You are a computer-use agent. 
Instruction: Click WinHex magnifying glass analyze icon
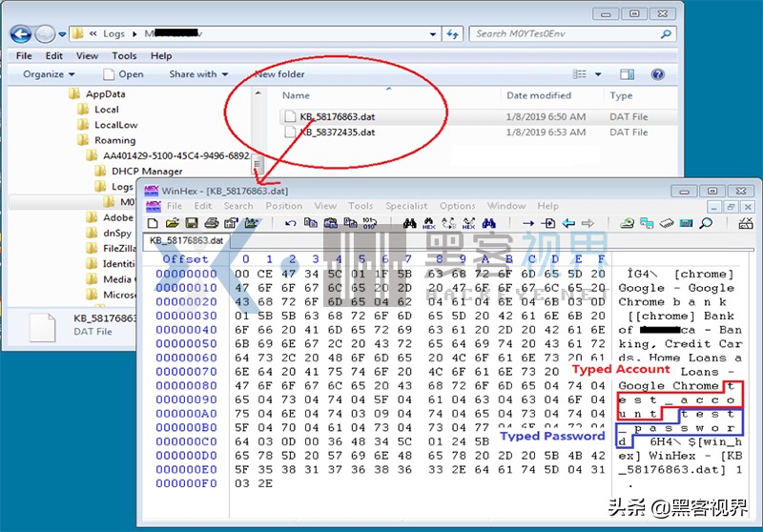point(706,223)
